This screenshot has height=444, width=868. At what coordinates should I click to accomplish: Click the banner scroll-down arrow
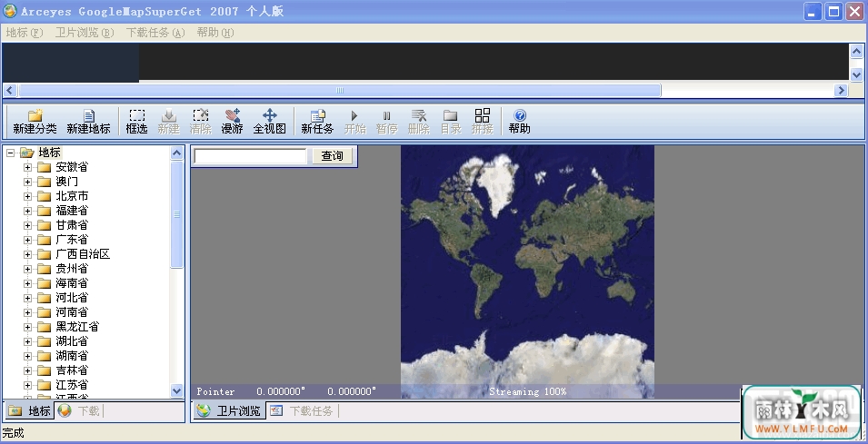(856, 74)
